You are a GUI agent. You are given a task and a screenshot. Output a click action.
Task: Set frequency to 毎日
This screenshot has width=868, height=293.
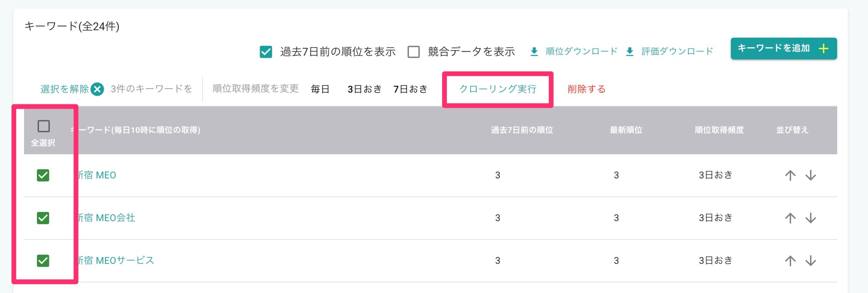point(320,89)
